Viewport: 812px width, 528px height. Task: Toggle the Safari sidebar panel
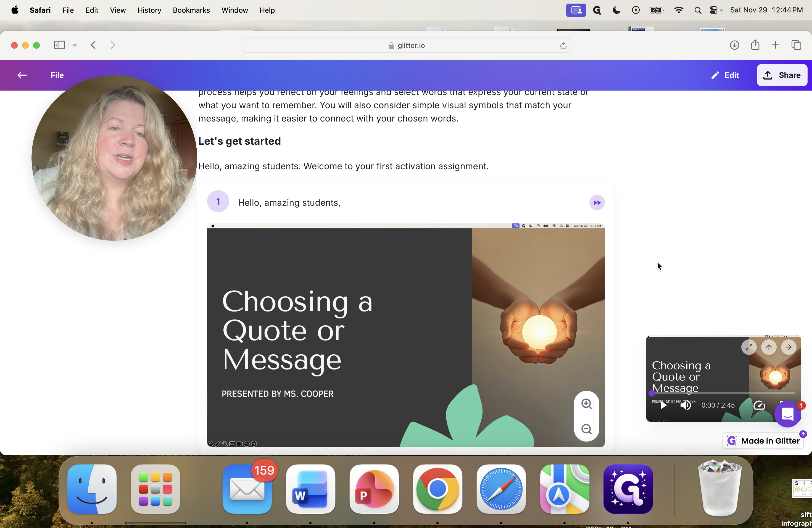coord(59,45)
